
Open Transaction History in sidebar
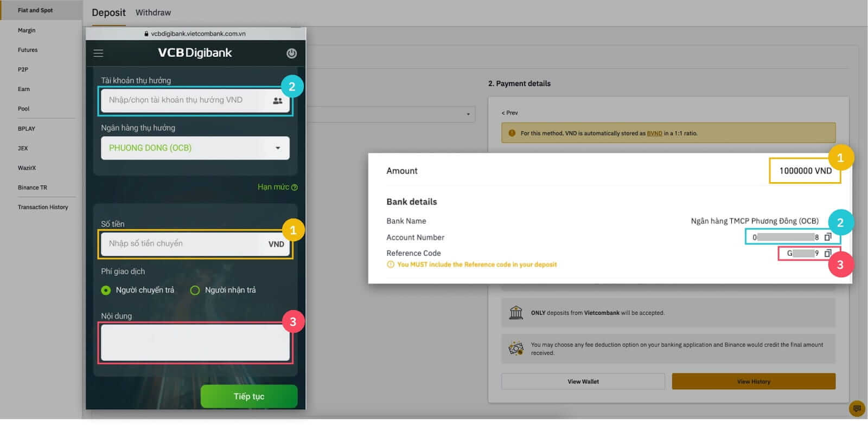tap(43, 207)
